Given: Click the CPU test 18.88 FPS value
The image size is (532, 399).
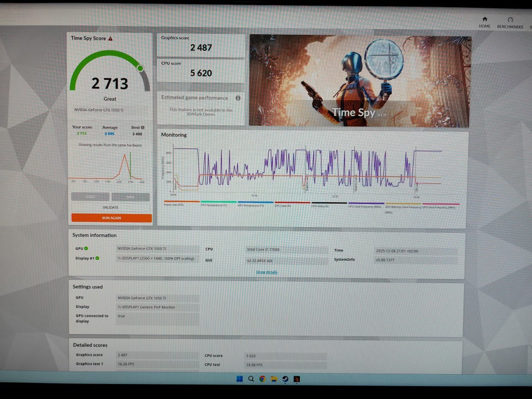Looking at the screenshot, I should pos(286,365).
